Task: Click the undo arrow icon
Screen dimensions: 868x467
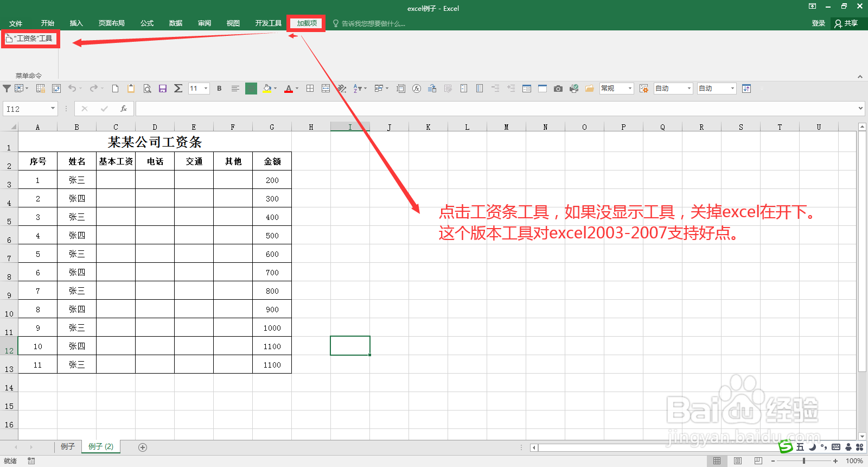Action: click(x=72, y=89)
